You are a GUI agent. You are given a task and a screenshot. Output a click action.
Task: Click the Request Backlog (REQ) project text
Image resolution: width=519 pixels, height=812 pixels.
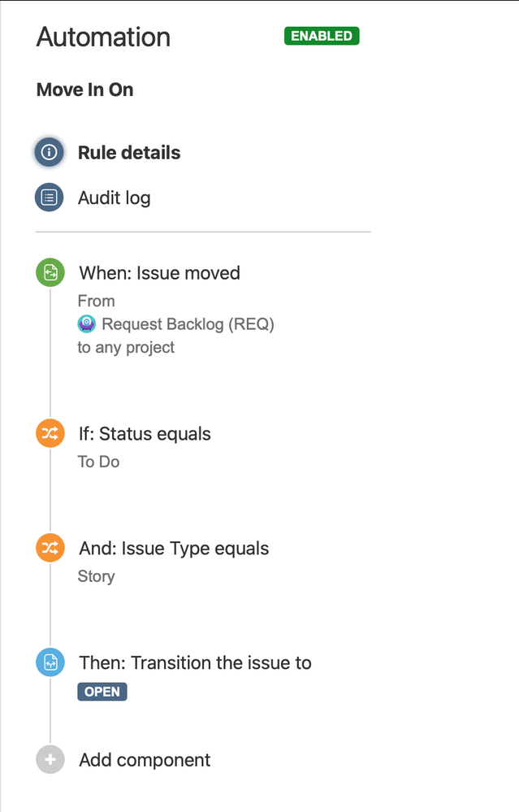click(x=188, y=324)
